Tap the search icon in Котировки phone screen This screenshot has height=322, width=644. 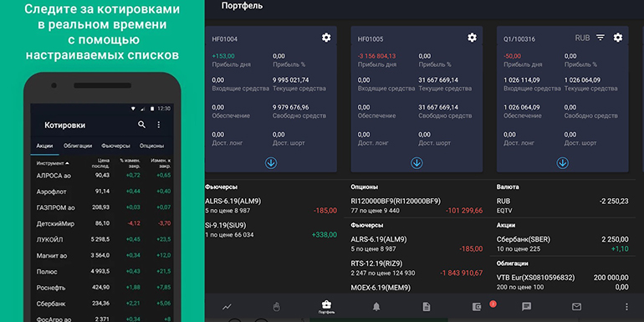point(141,125)
